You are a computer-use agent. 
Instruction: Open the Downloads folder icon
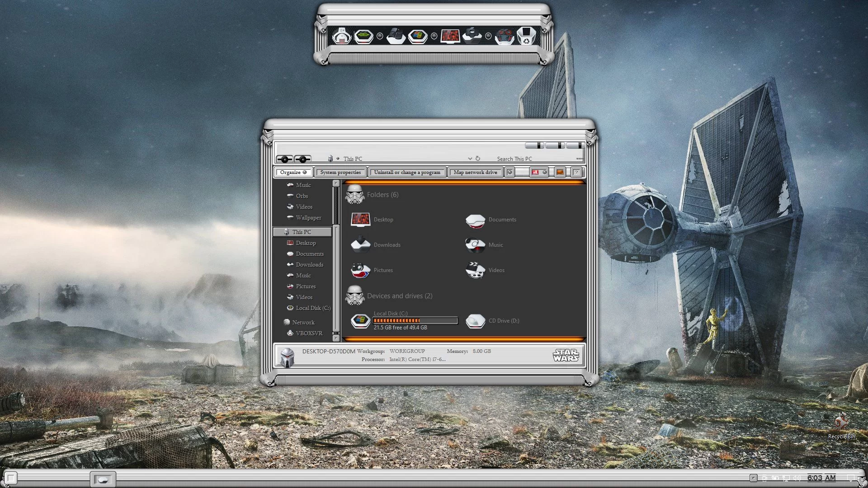pyautogui.click(x=360, y=245)
